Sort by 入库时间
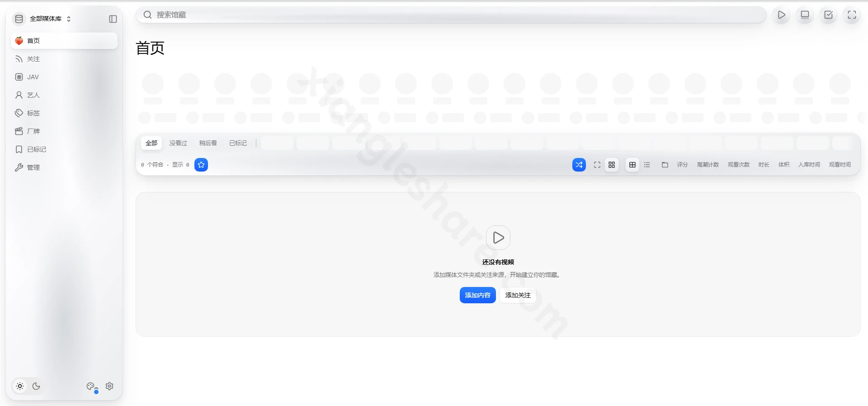Screen dimensions: 868x406 coord(809,165)
